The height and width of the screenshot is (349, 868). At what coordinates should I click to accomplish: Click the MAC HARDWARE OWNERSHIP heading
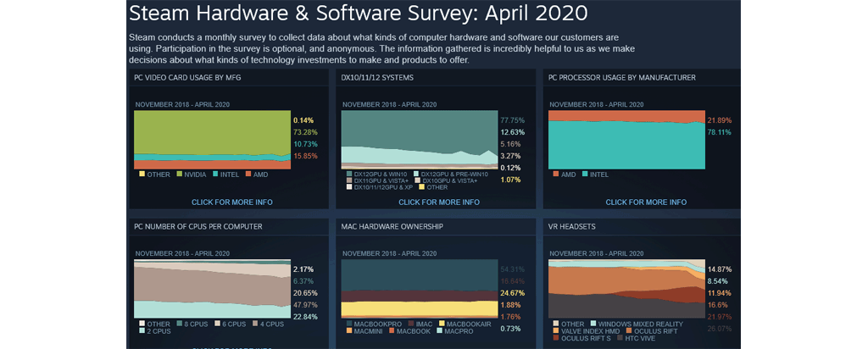(x=392, y=226)
